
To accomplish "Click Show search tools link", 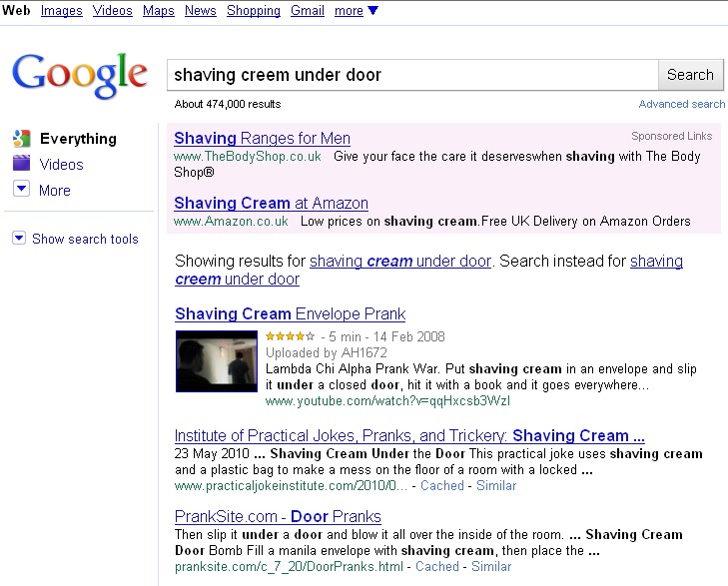I will coord(85,239).
